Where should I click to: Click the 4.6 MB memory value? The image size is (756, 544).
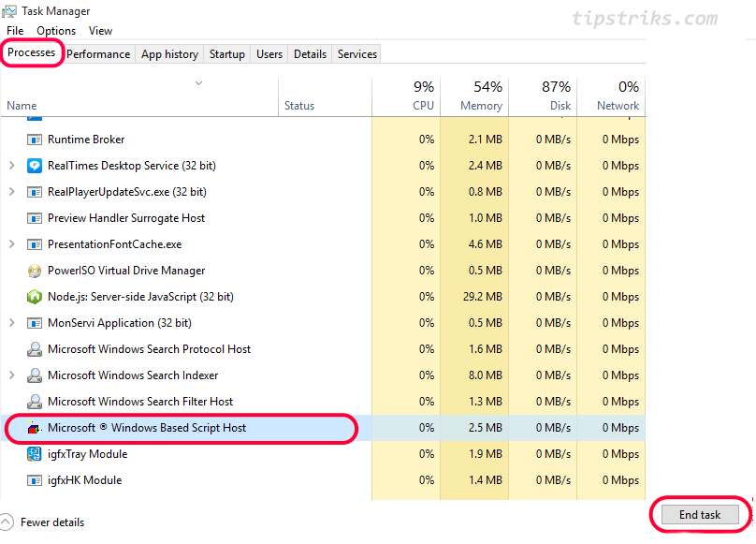click(x=485, y=244)
